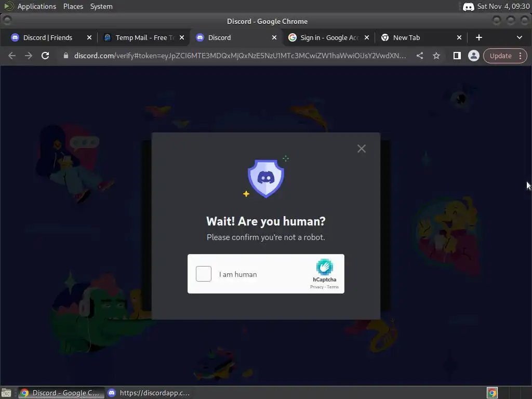Click the clock 'Sat Nov 4, 09:30'
Viewport: 532px width, 399px height.
(x=503, y=6)
